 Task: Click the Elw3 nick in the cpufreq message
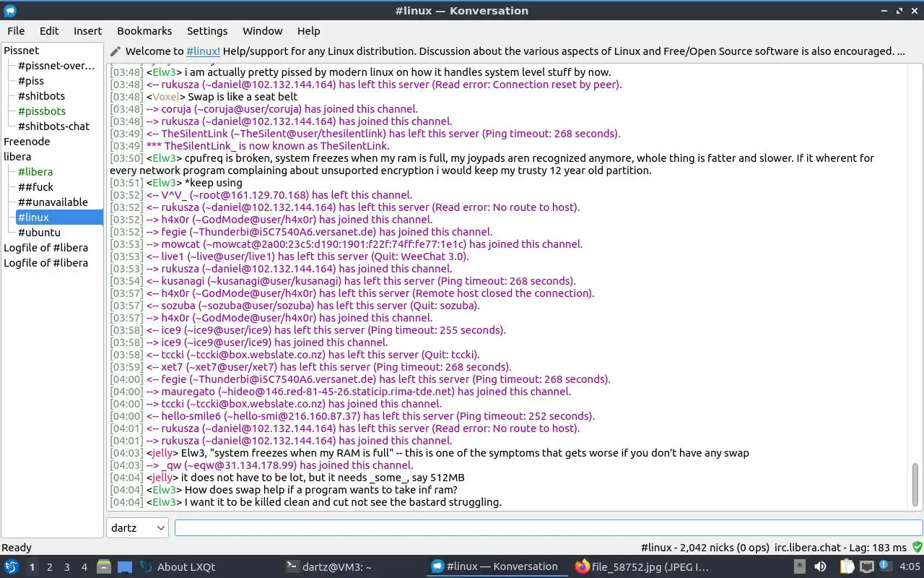164,158
